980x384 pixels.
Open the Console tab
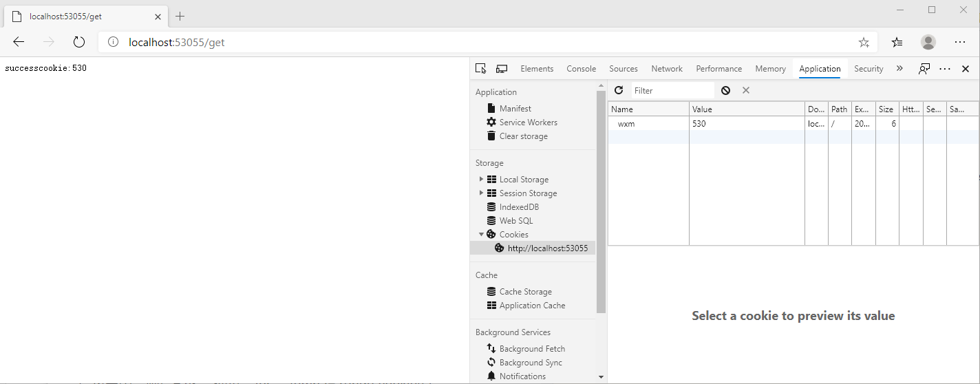(x=582, y=69)
